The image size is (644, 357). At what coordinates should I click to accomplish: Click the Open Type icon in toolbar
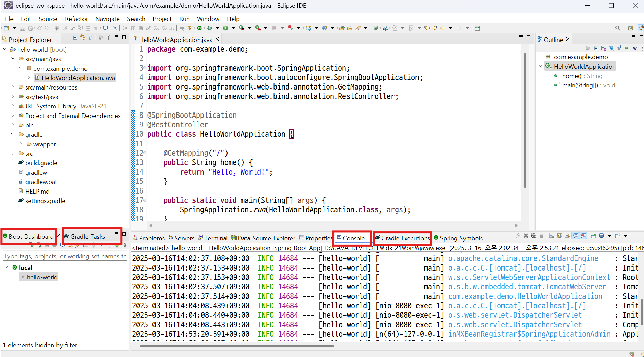pos(342,28)
